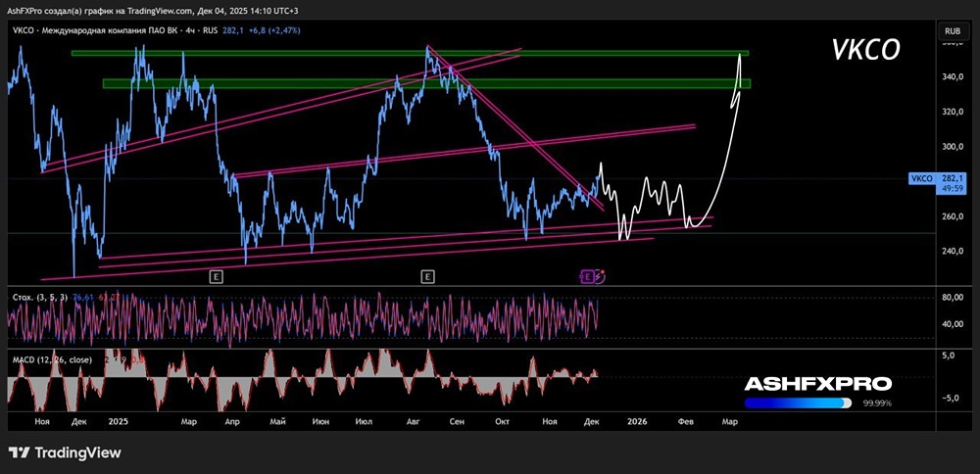
Task: Click the 2026 label on the time axis
Action: coord(638,422)
